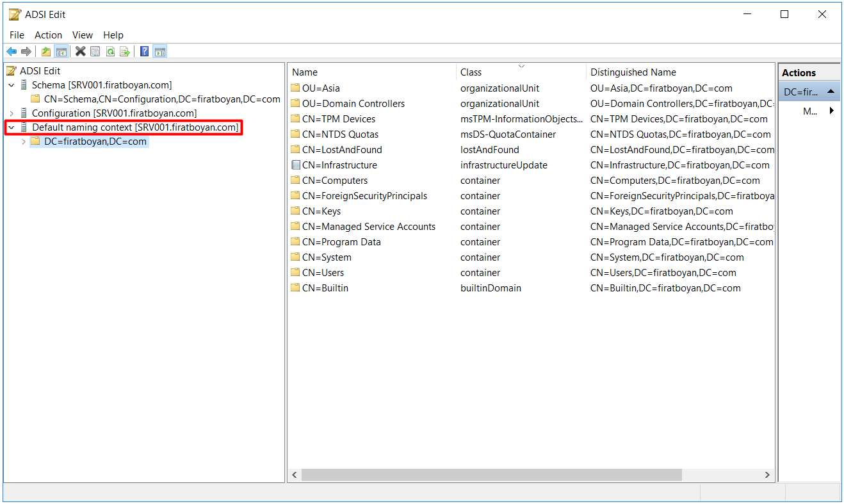Click the green Refresh toolbar icon
This screenshot has width=844, height=504.
(110, 52)
